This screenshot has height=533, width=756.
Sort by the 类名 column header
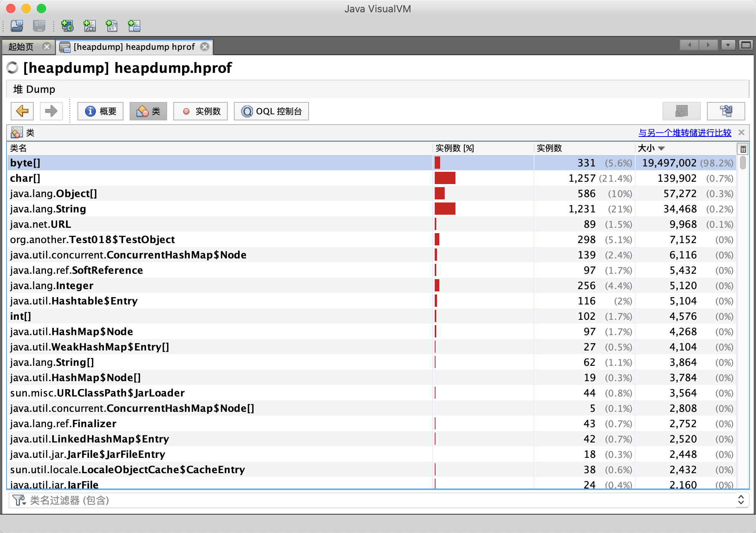tap(220, 148)
